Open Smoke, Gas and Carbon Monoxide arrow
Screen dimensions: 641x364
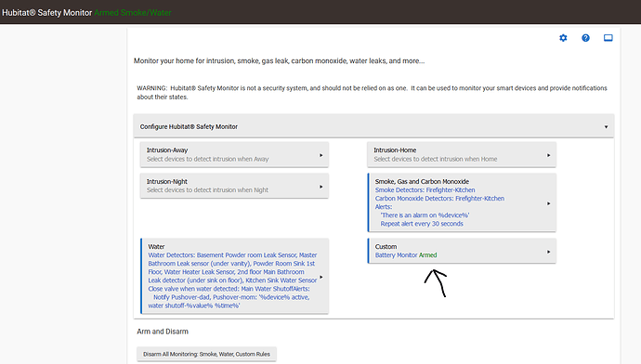(548, 203)
